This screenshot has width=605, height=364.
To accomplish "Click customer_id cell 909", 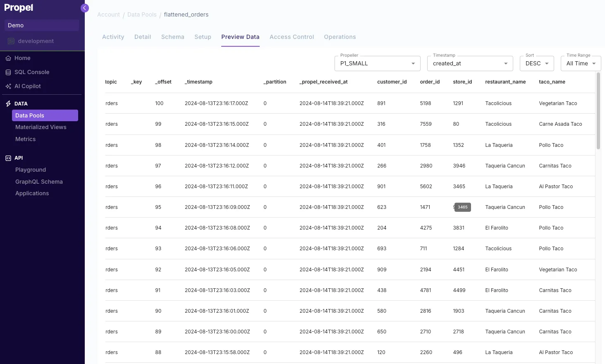I will coord(382,270).
